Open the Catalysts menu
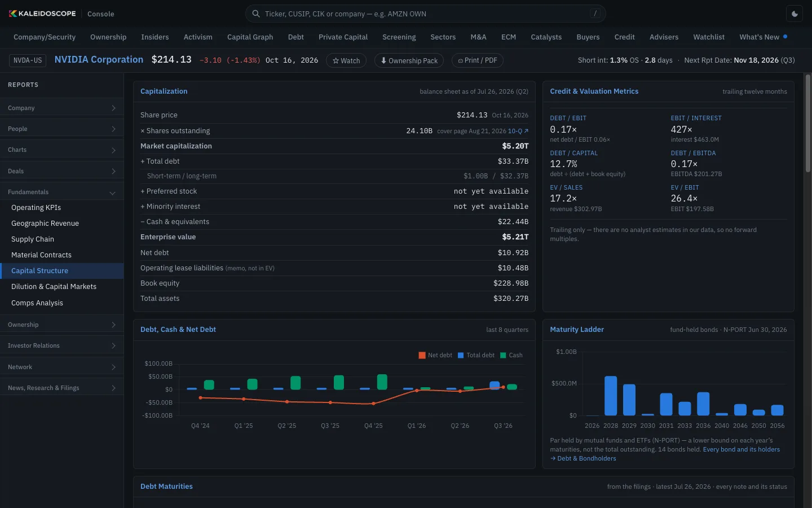 coord(546,37)
